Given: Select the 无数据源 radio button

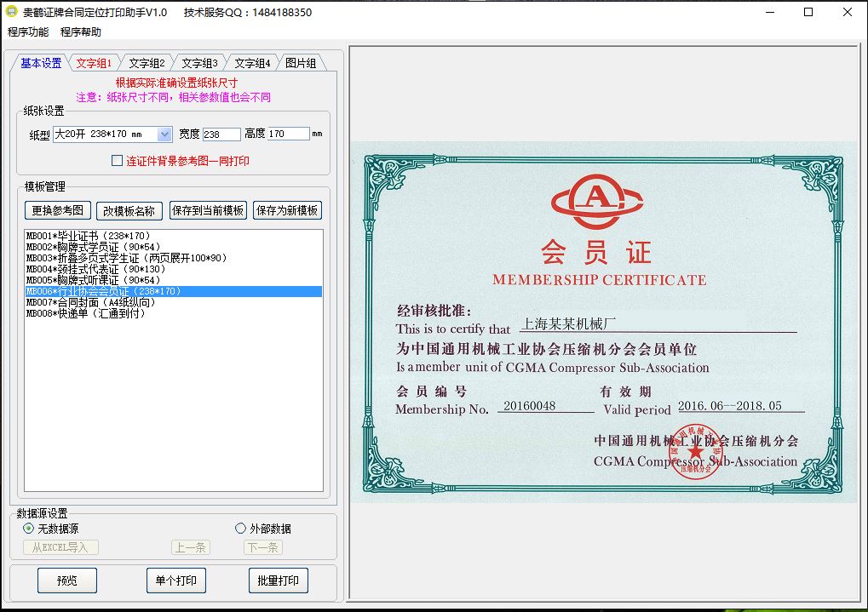Looking at the screenshot, I should [x=28, y=529].
